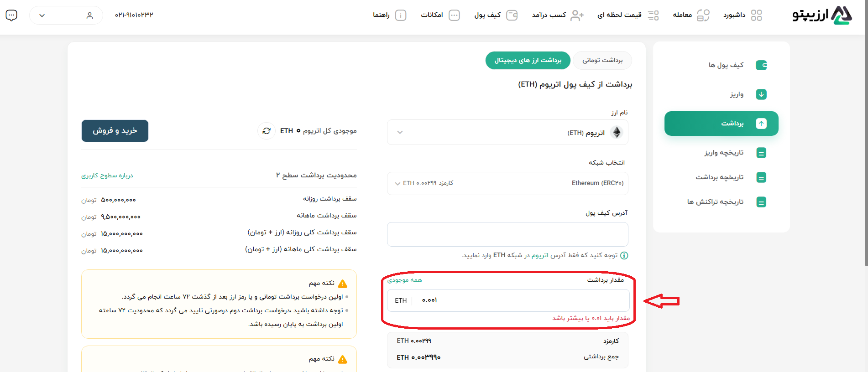Click the deposit history icon in sidebar
Image resolution: width=868 pixels, height=372 pixels.
(x=761, y=153)
